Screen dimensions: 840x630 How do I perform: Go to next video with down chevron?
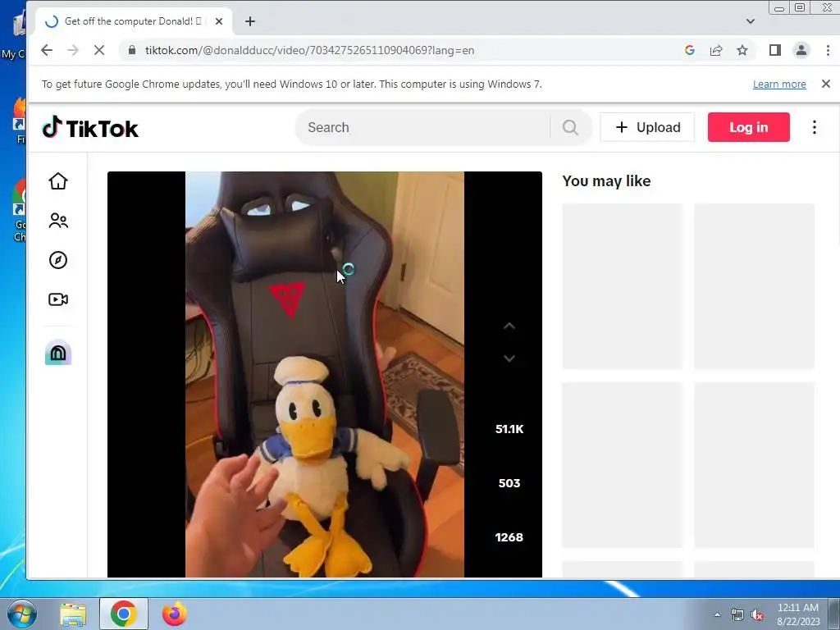[x=509, y=358]
